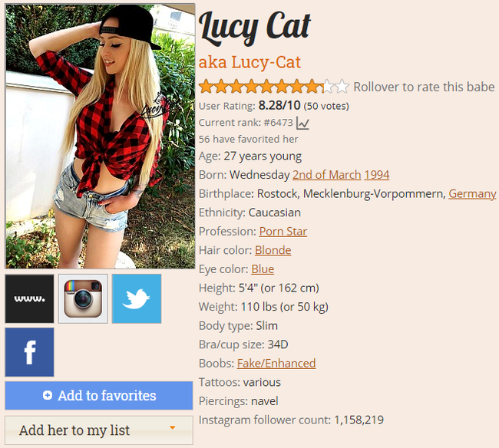Follow the 1994 birth year link
Screen dimensions: 499x448
click(376, 175)
